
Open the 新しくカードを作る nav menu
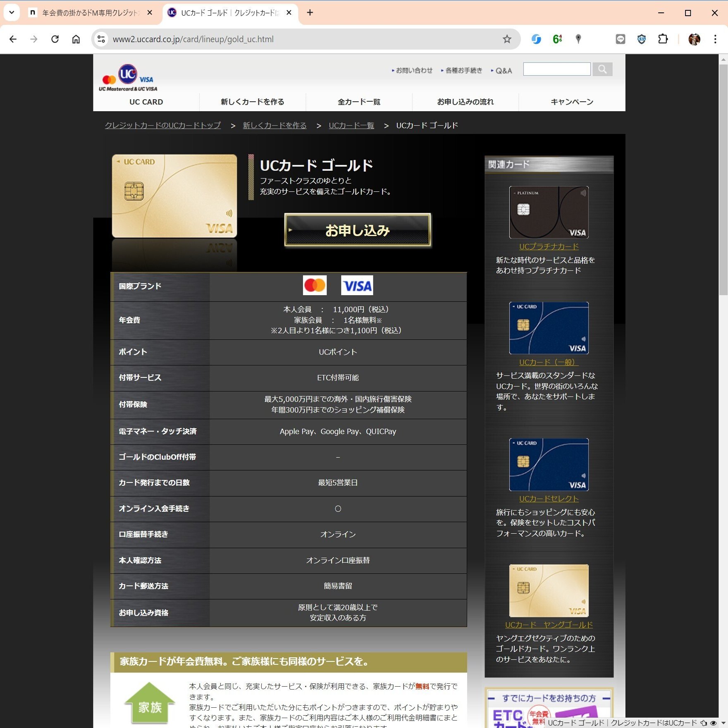click(253, 102)
